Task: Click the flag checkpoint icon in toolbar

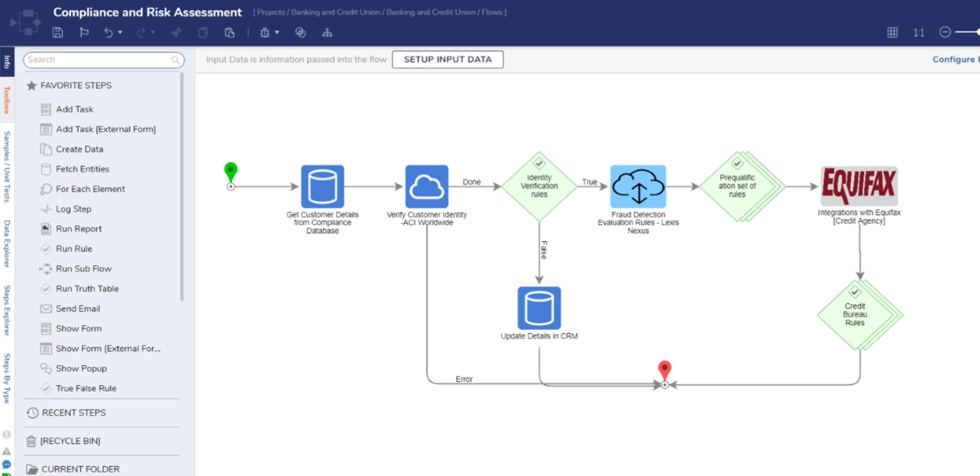Action: (84, 33)
